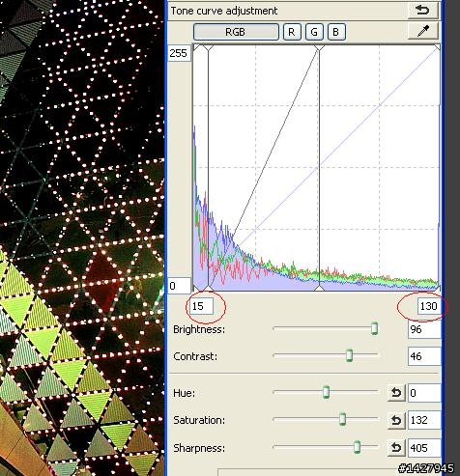Screen dimensions: 460x476
Task: Click the highlight input field showing 130
Action: pyautogui.click(x=429, y=306)
